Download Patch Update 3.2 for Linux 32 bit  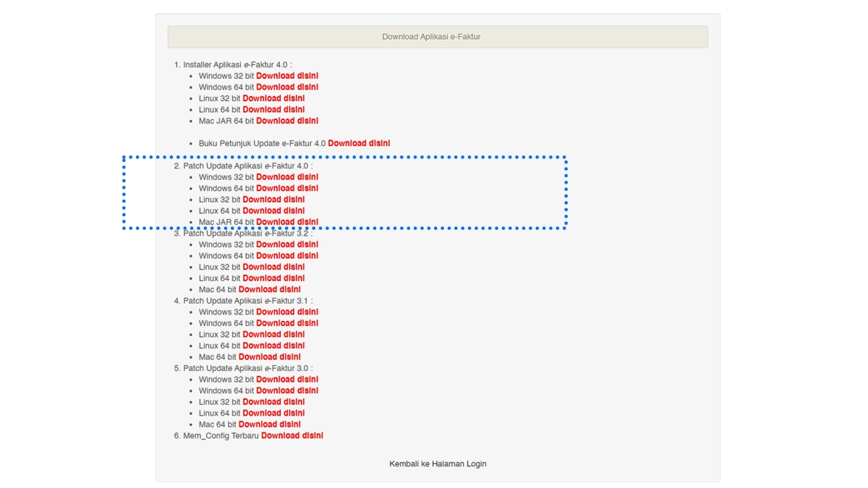pos(273,267)
